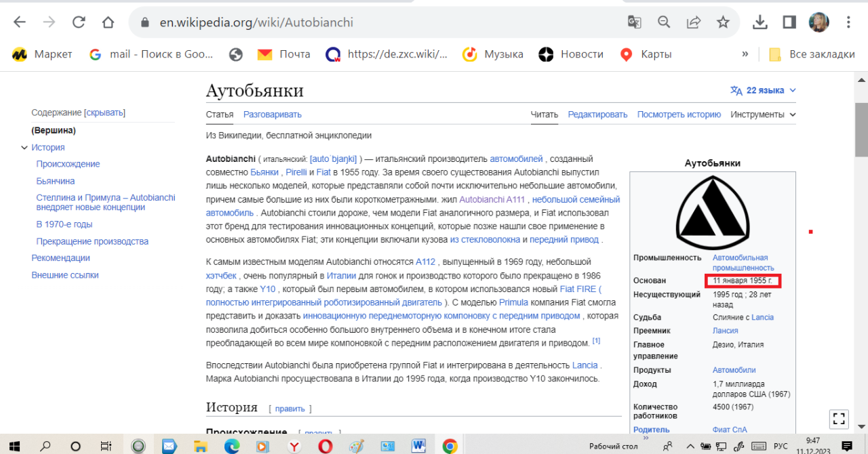The width and height of the screenshot is (868, 454).
Task: Hide contents via [скрывать] link
Action: [104, 112]
